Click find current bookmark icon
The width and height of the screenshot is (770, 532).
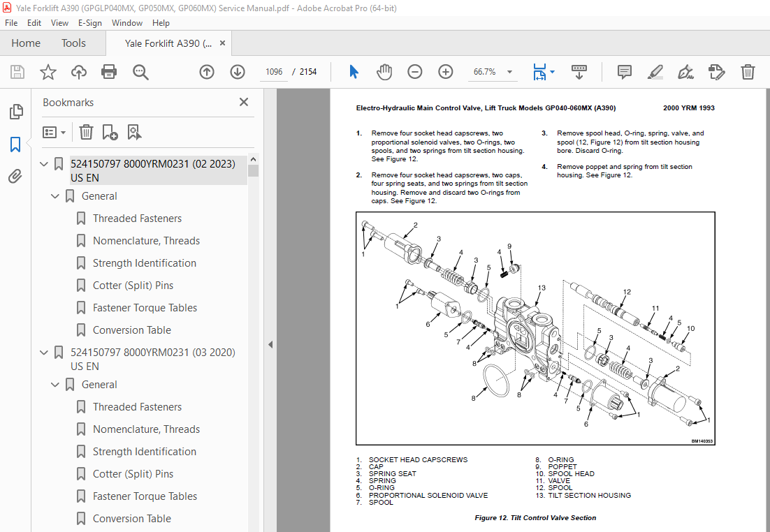click(134, 132)
